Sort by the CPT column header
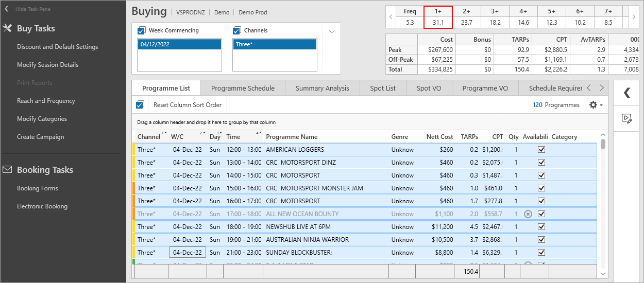Screen dimensions: 644x283 [498, 137]
